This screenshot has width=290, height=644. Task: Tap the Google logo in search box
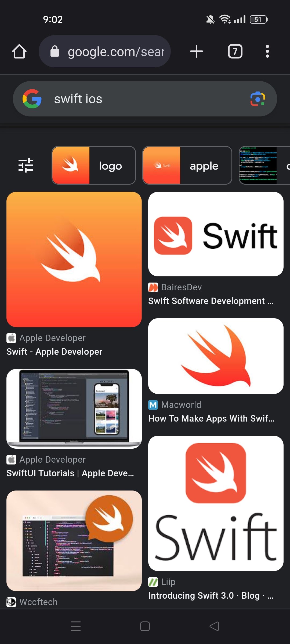(32, 99)
